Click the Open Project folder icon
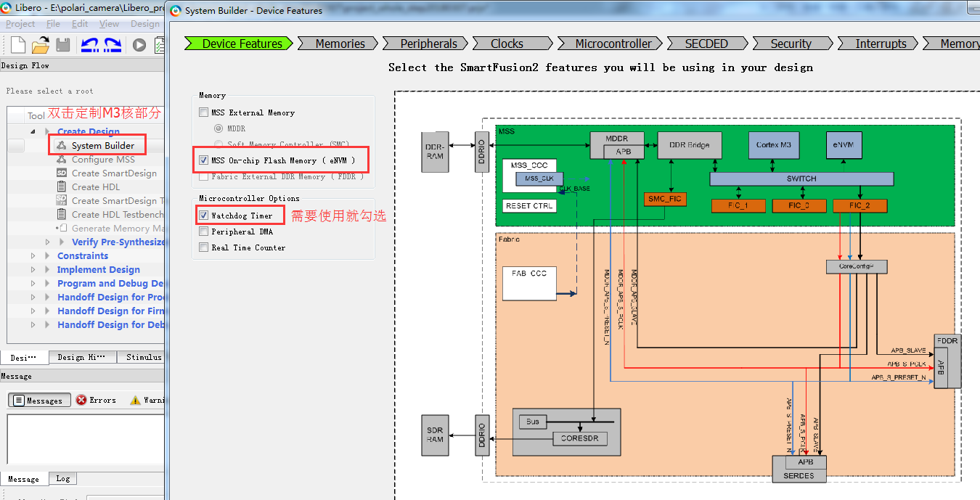 pos(40,44)
